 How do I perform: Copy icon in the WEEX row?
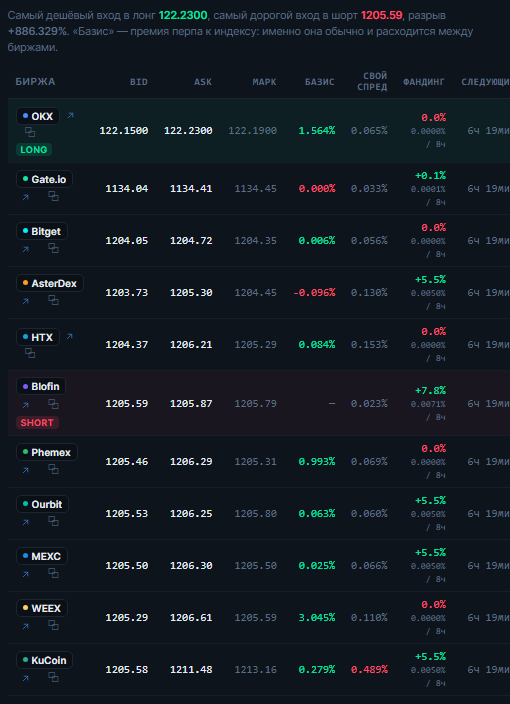53,625
